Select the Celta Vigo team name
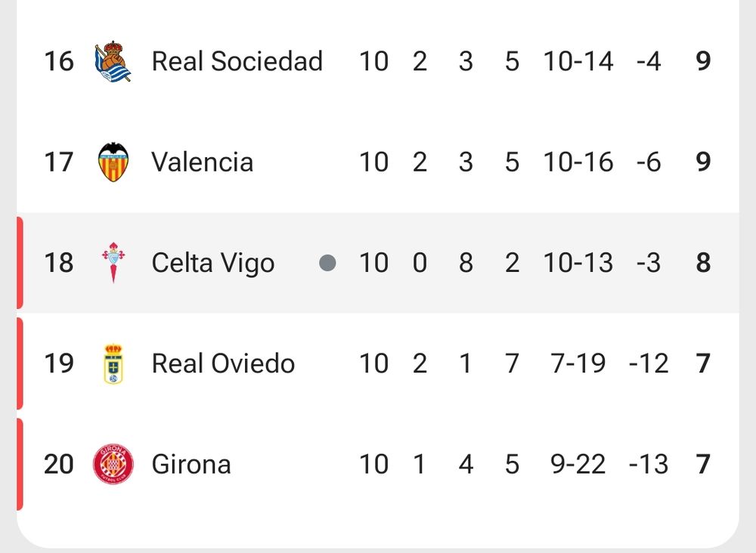Image resolution: width=756 pixels, height=553 pixels. click(212, 263)
